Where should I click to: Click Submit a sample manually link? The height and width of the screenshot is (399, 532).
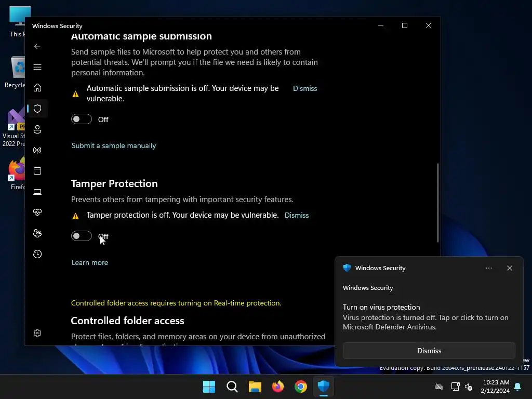pos(114,145)
